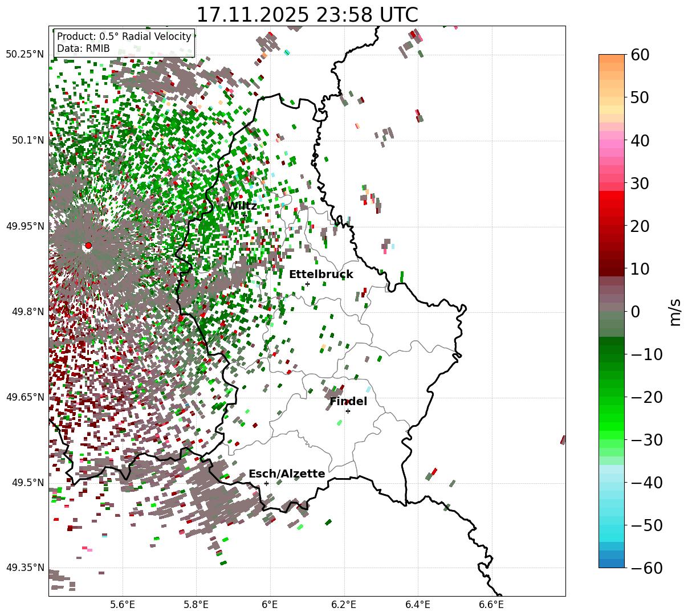Click the "Product: 0.5° Radial Velocity" label
688x616 pixels.
click(124, 36)
